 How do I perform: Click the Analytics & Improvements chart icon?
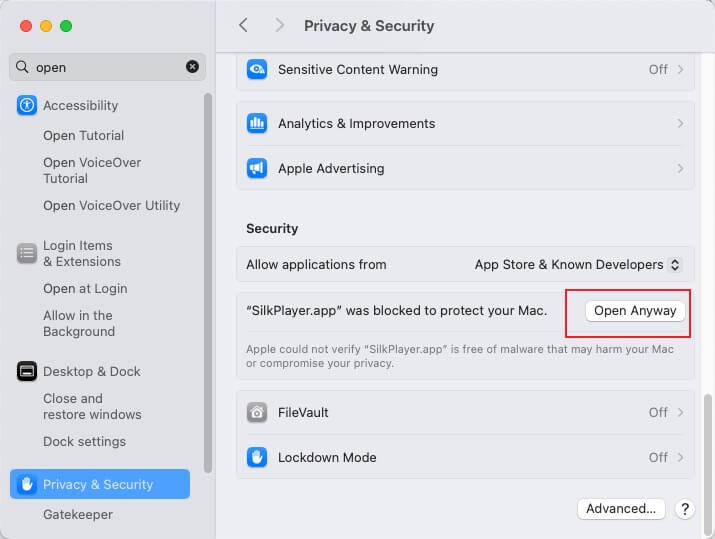pyautogui.click(x=257, y=123)
